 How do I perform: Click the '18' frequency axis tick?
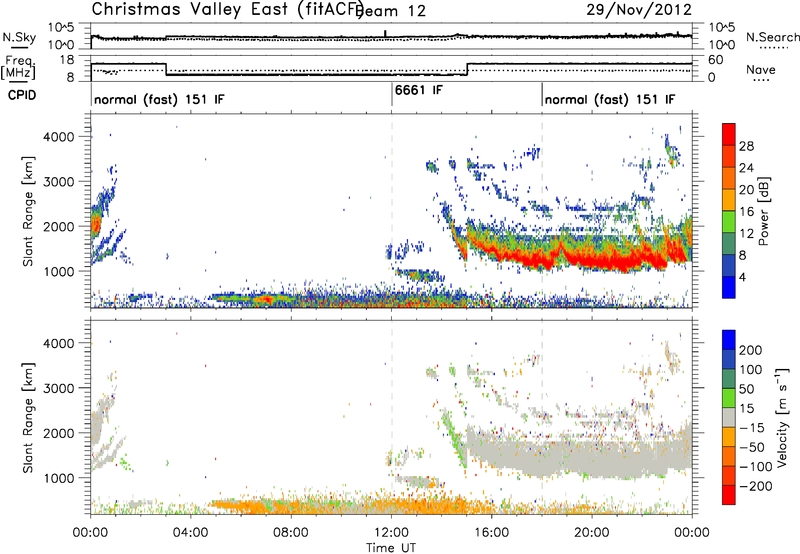tap(66, 60)
